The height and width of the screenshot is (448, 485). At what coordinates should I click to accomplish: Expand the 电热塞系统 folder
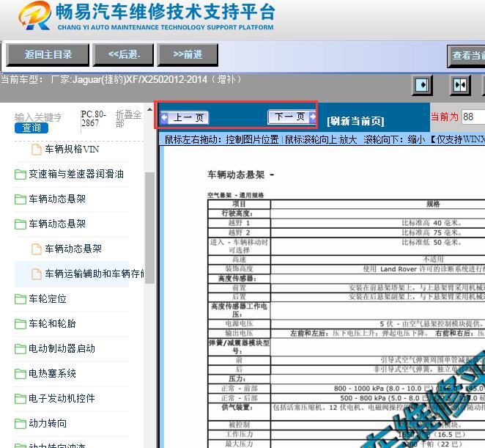tap(52, 373)
